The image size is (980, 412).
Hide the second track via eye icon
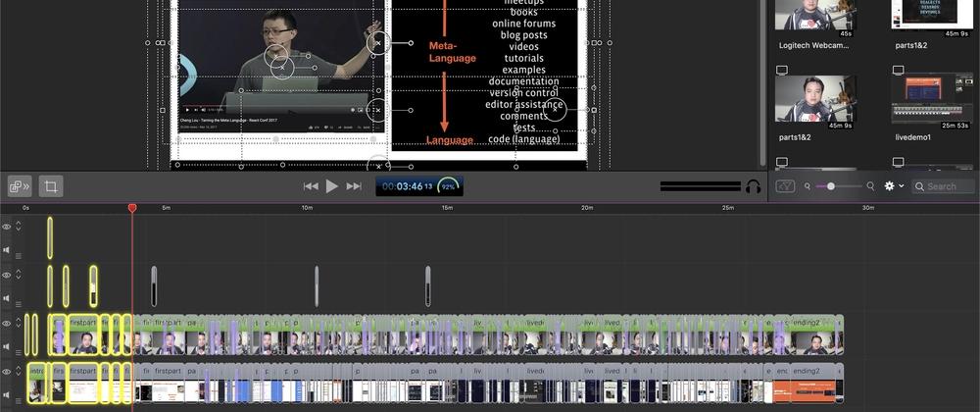(6, 275)
